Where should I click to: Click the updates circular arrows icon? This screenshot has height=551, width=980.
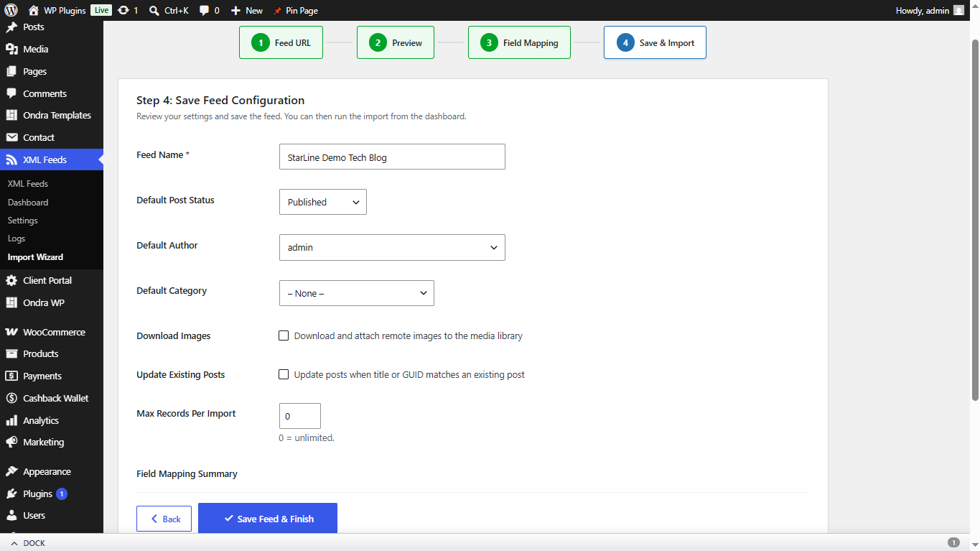[x=123, y=11]
